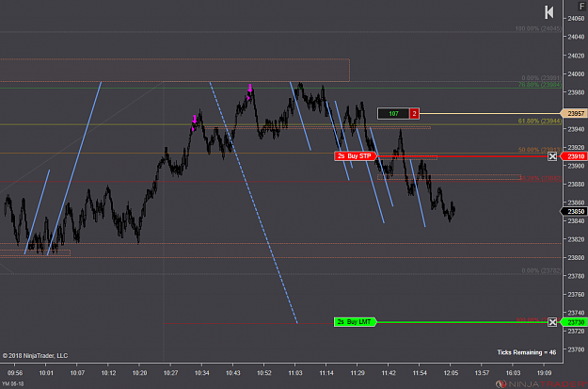Image resolution: width=588 pixels, height=389 pixels.
Task: Click the scroll-to-latest-bar arrow icon
Action: 549,12
